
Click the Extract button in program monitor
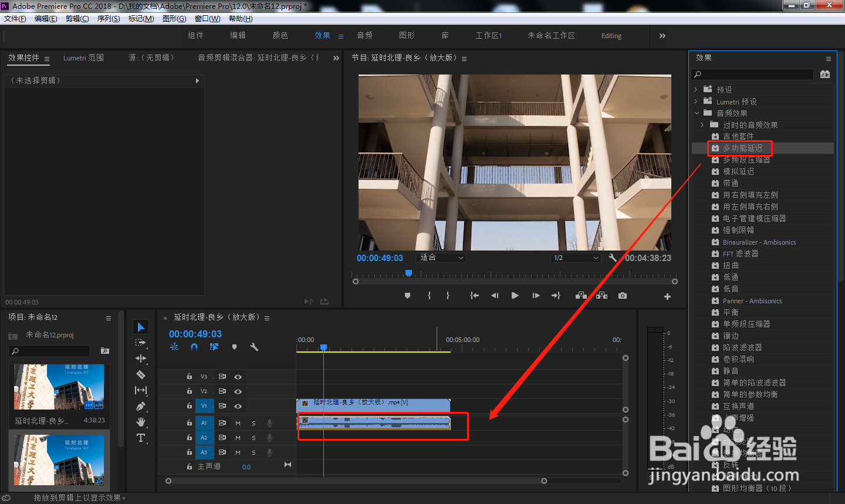tap(601, 296)
